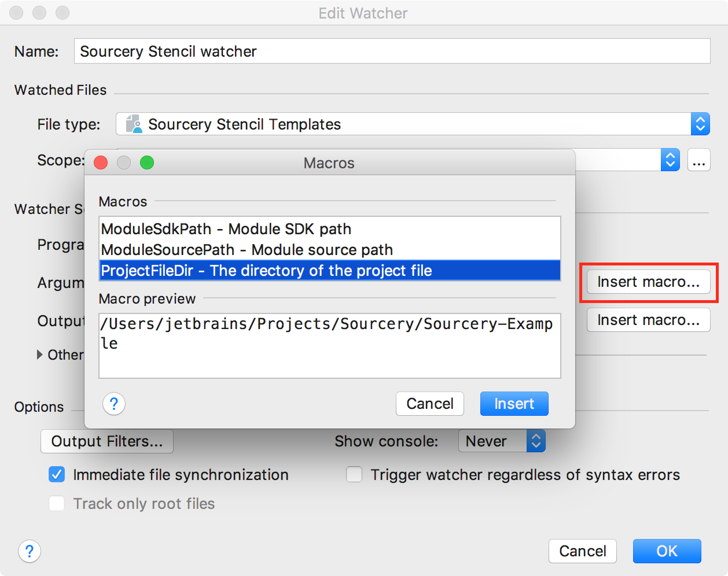Click Insert macro button for Arguments

648,282
